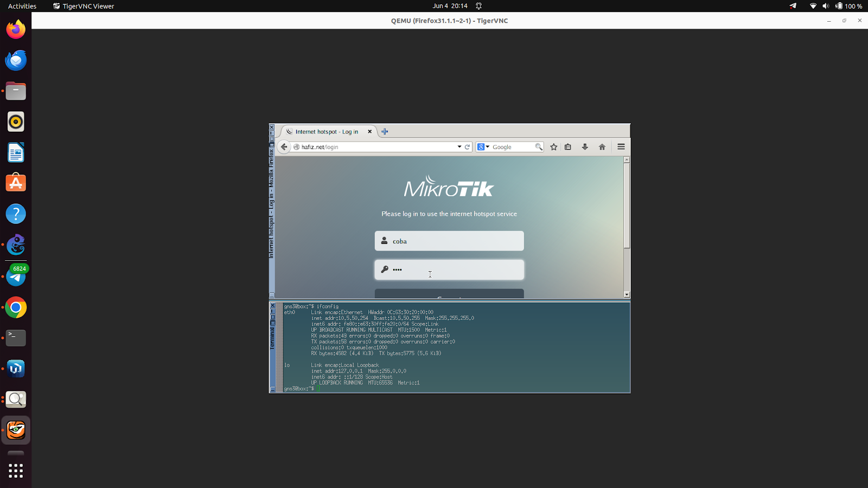Image resolution: width=868 pixels, height=488 pixels.
Task: Open Terminal from the dock
Action: [16, 338]
